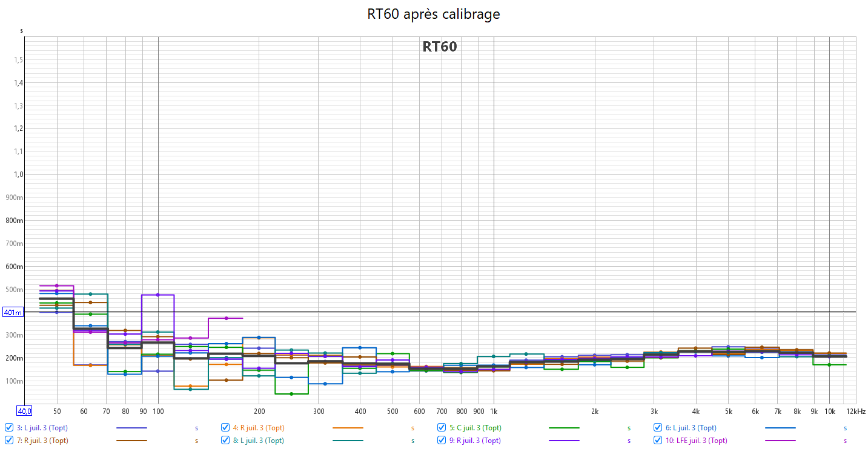Click the teal line swatch for 8: L
Viewport: 868px width, 460px height.
(x=348, y=441)
